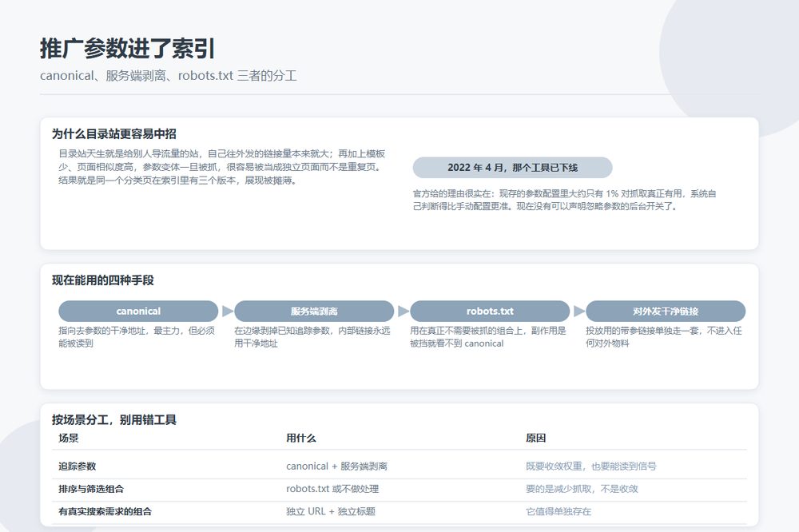Click the robots.txt step pill
The image size is (799, 532).
click(x=490, y=311)
